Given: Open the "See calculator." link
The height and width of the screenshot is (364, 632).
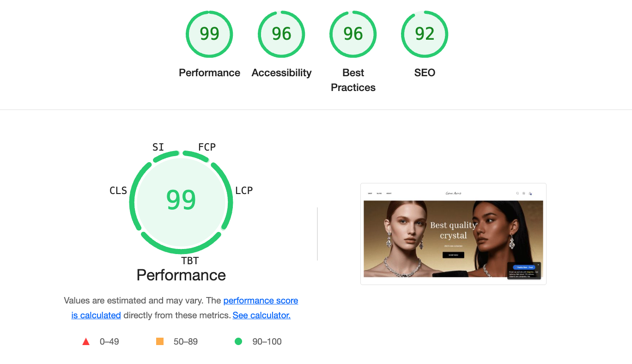Looking at the screenshot, I should 261,315.
